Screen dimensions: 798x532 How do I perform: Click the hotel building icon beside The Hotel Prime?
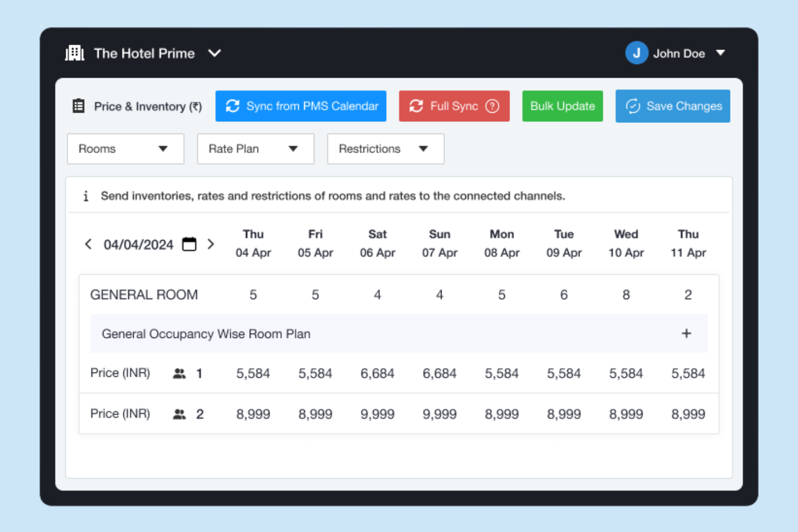click(74, 53)
